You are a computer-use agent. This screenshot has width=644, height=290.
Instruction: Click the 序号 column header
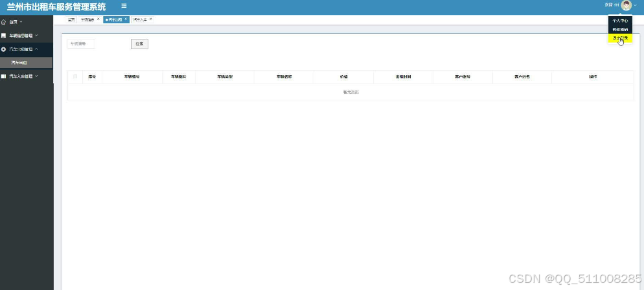tap(92, 76)
